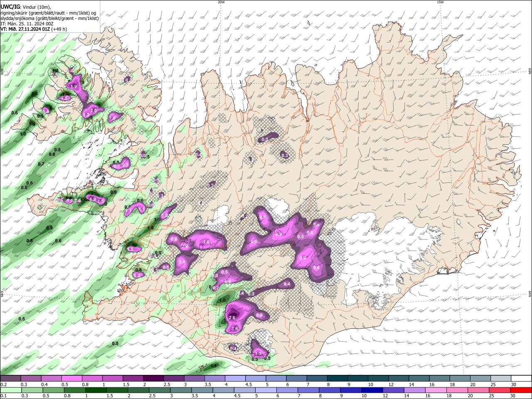Pick the dusky purple 0.2 swatch in snow legend

pos(10,378)
